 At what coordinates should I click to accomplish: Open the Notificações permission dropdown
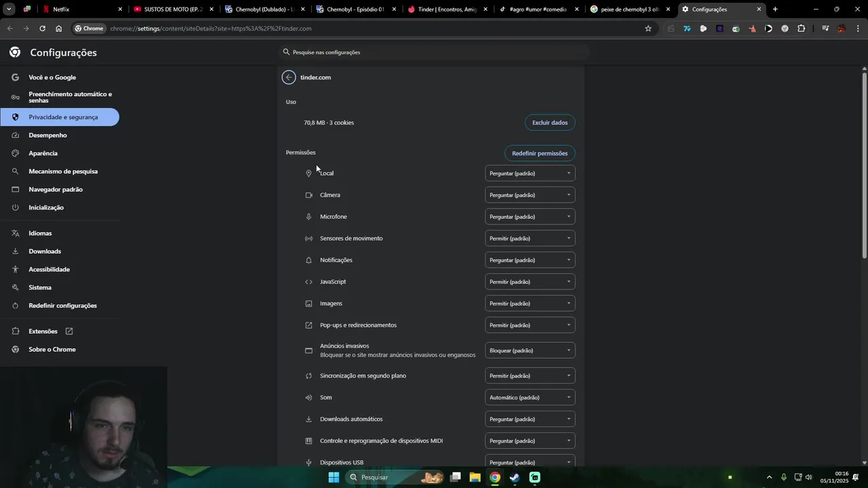pyautogui.click(x=530, y=260)
